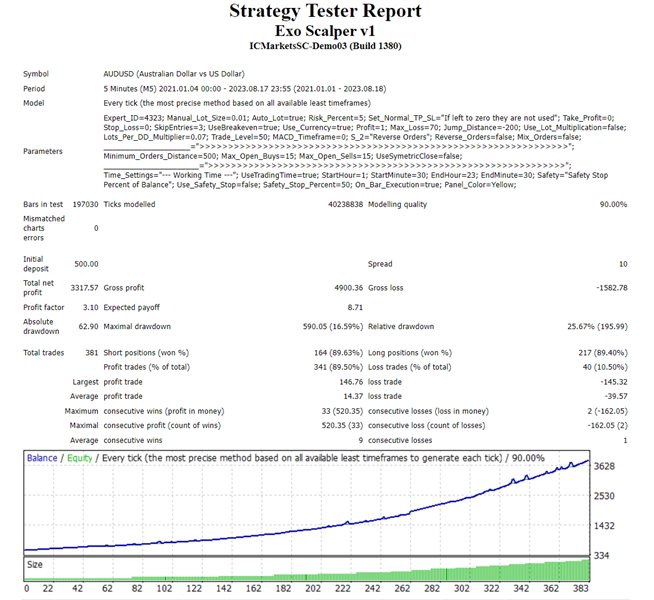
Task: Click y-axis label 3628 on chart
Action: point(604,466)
